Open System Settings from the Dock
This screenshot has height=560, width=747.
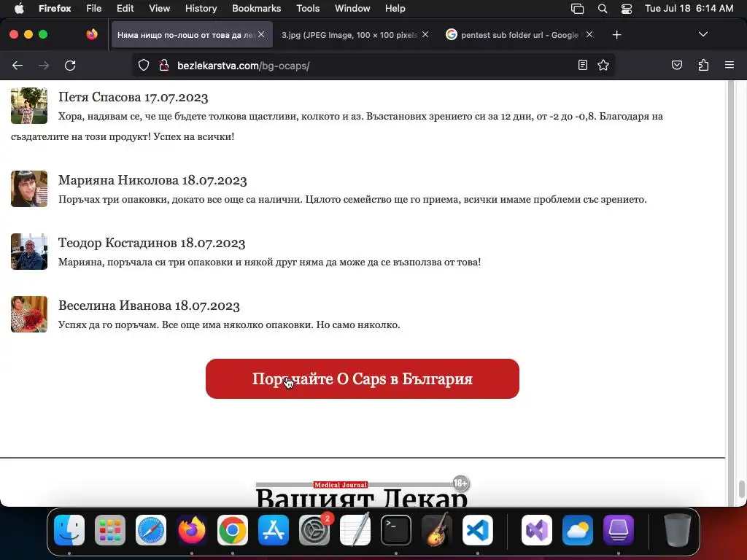point(314,530)
